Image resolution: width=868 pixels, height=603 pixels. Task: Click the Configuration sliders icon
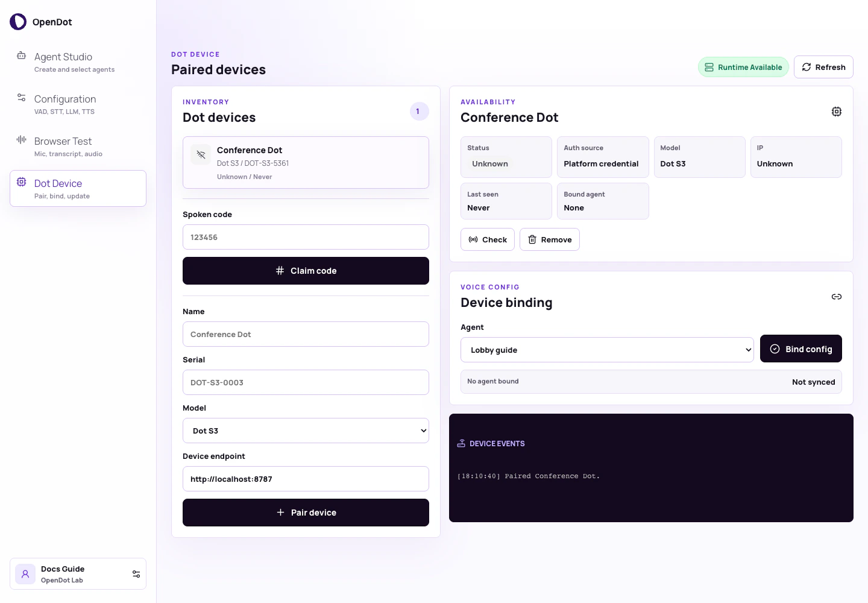coord(21,97)
